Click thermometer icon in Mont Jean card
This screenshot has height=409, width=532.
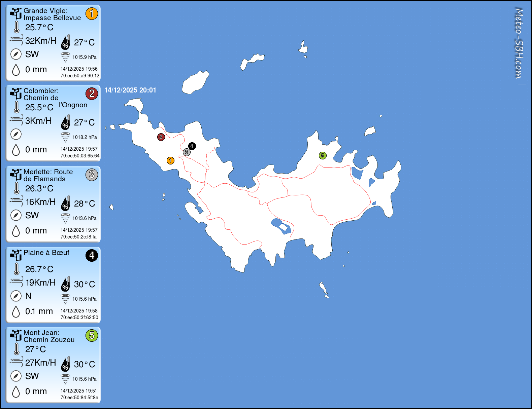(16, 349)
